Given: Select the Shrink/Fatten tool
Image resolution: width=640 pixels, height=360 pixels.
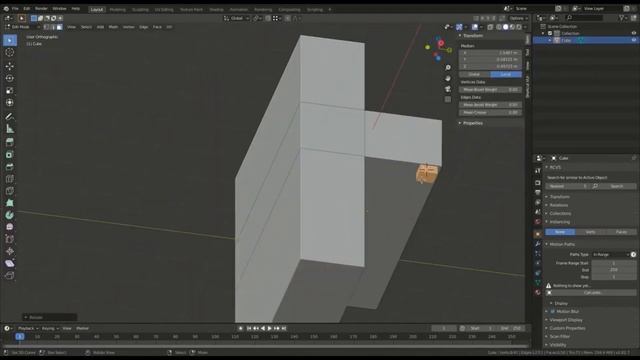Looking at the screenshot, I should [x=10, y=251].
